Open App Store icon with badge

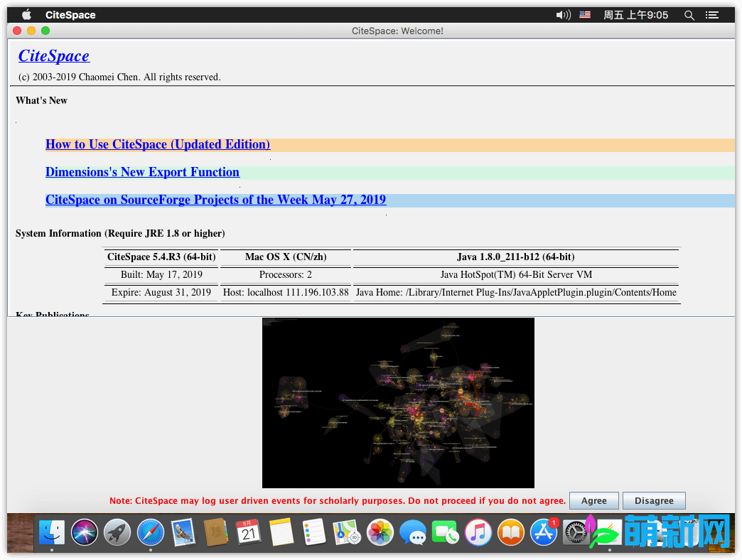544,532
